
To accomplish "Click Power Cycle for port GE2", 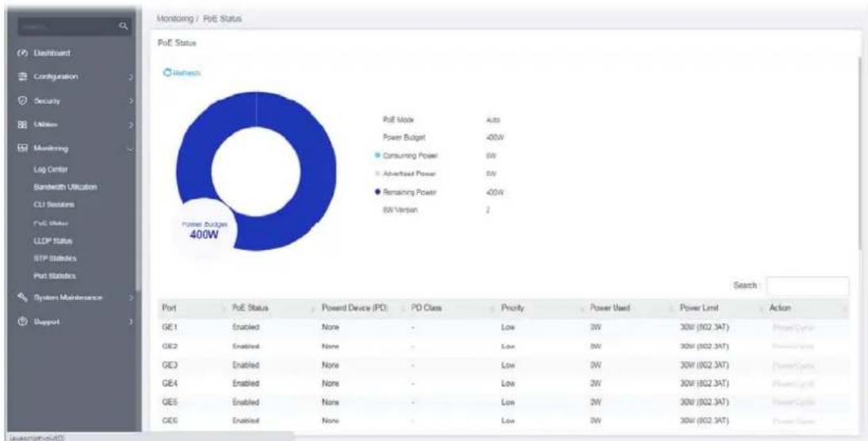I will click(793, 346).
